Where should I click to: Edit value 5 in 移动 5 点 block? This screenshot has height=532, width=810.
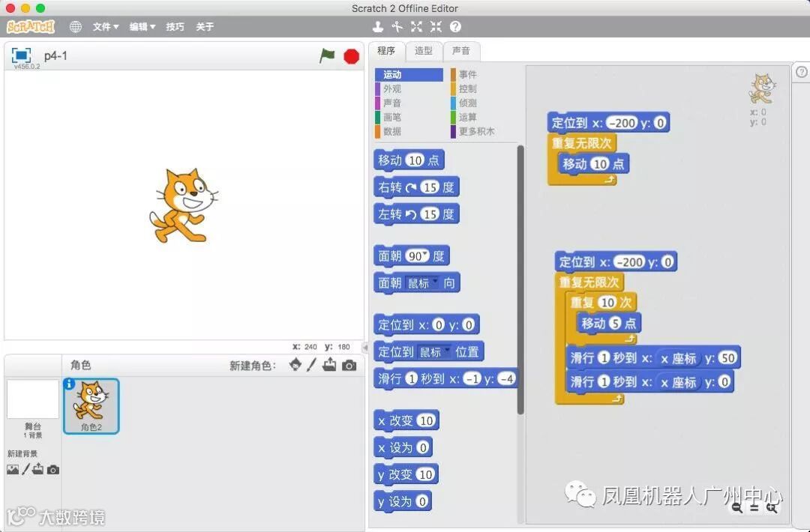pyautogui.click(x=615, y=324)
